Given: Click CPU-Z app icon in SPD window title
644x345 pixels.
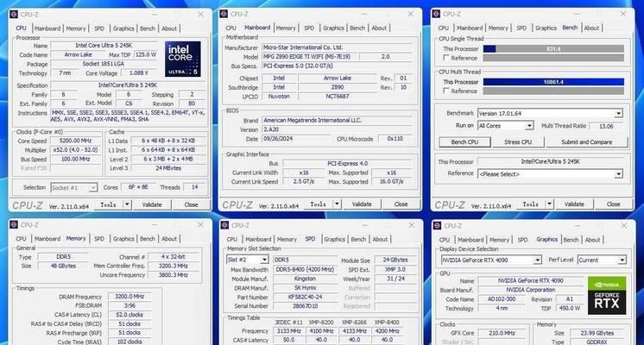Looking at the screenshot, I should point(224,225).
